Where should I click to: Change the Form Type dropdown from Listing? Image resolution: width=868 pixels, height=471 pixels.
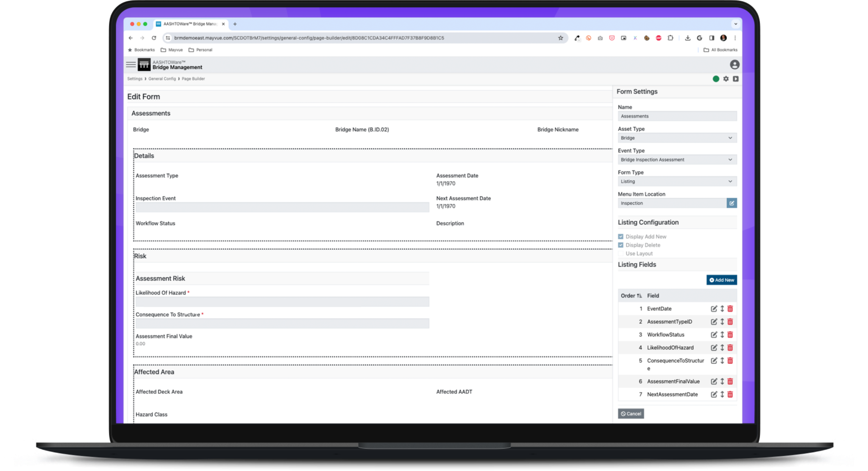[x=677, y=181]
